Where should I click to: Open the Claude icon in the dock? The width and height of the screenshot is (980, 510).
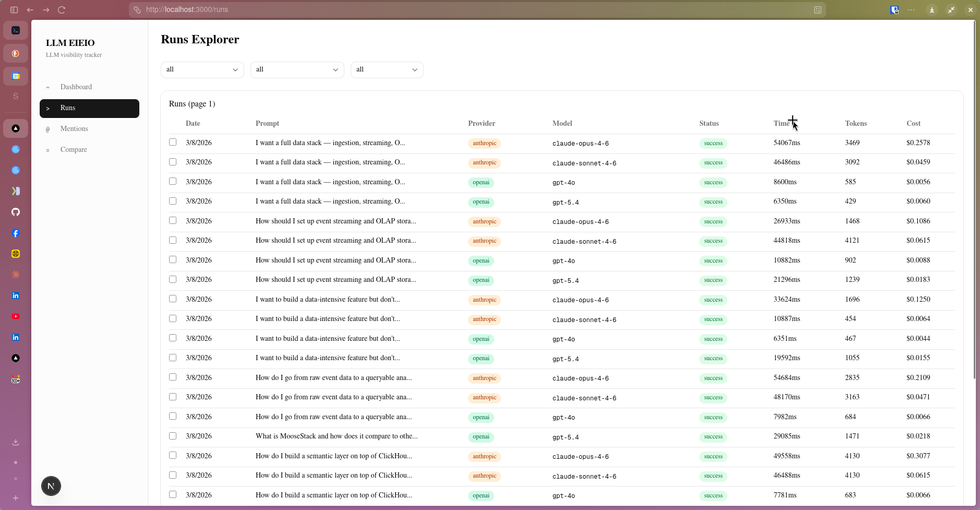tap(15, 274)
